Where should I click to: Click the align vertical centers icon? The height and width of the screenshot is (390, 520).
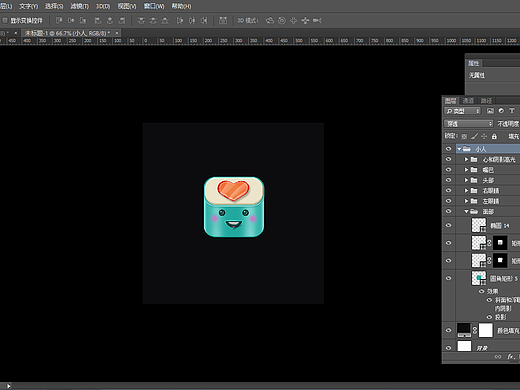coord(71,21)
